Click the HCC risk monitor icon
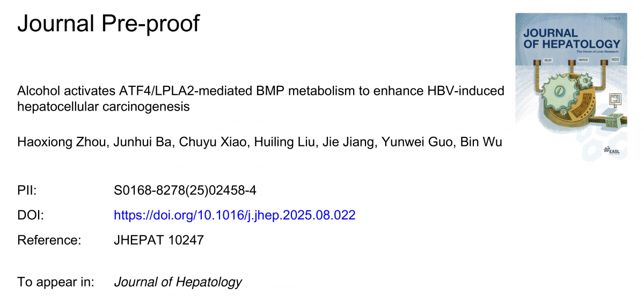 coord(616,100)
